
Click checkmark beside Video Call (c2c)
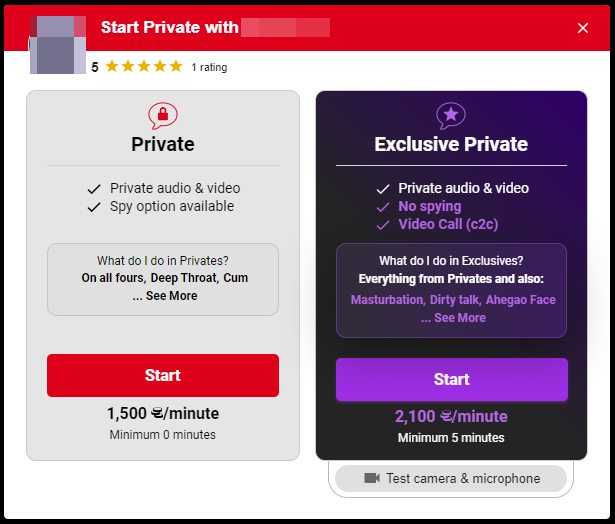click(382, 225)
